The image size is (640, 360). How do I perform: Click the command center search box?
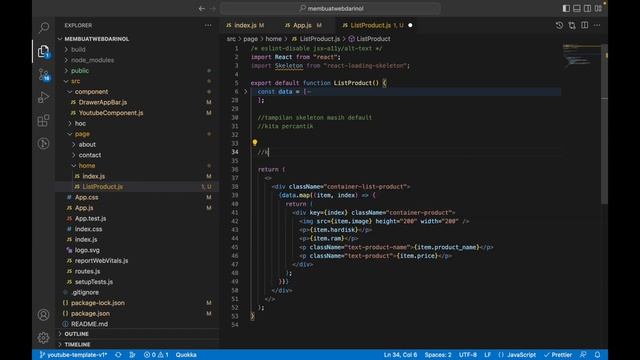[331, 8]
